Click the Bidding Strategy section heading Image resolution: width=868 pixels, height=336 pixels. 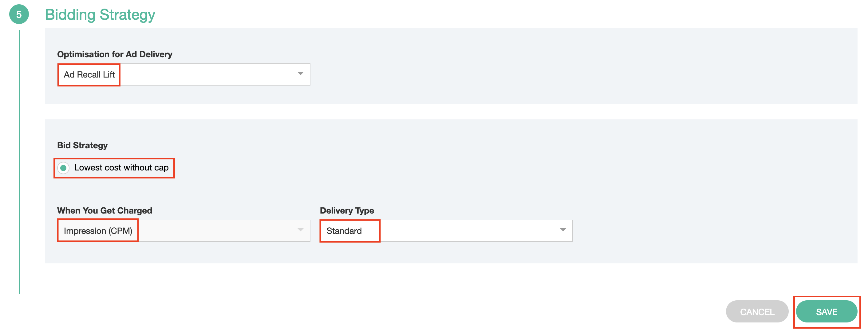pos(100,14)
